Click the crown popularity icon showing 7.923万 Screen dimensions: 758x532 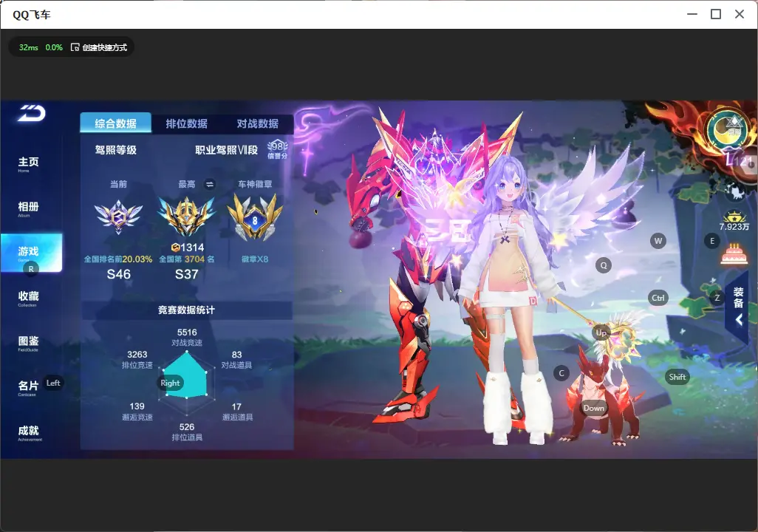point(734,220)
